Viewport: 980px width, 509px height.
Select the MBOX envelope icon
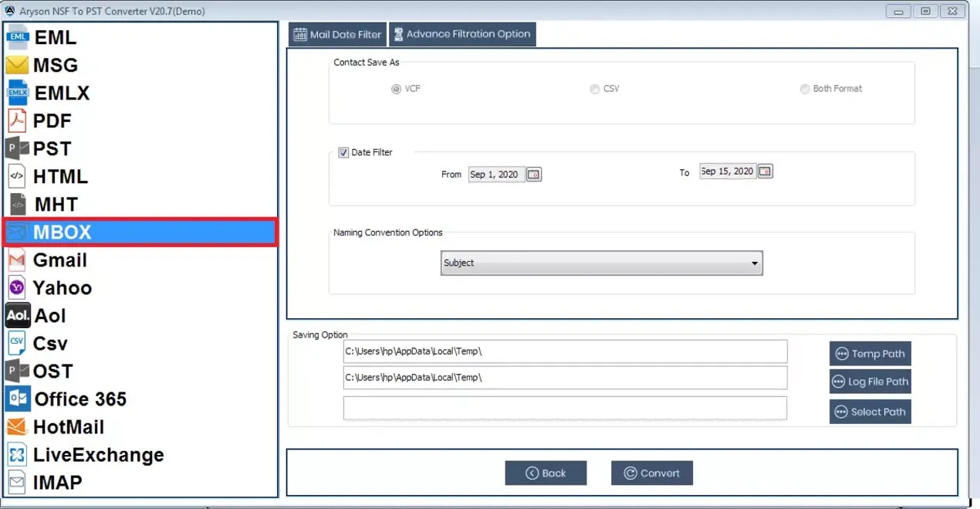pyautogui.click(x=17, y=232)
